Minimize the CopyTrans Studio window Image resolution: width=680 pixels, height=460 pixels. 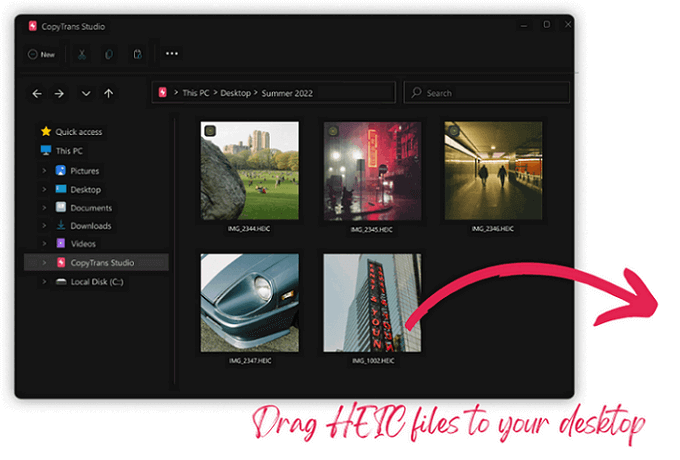[524, 25]
